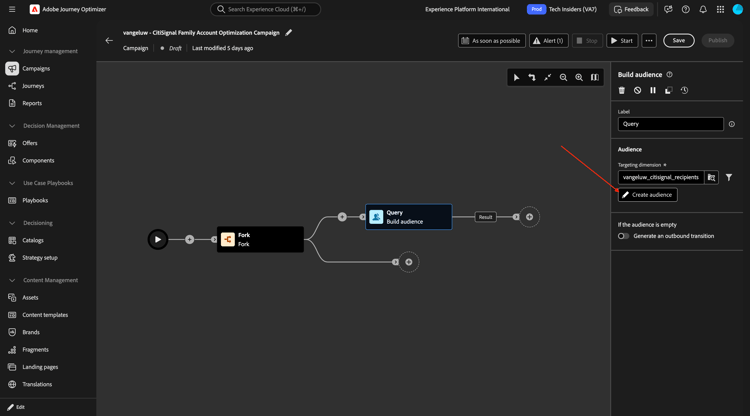Click the Publish button
This screenshot has width=750, height=416.
(717, 41)
